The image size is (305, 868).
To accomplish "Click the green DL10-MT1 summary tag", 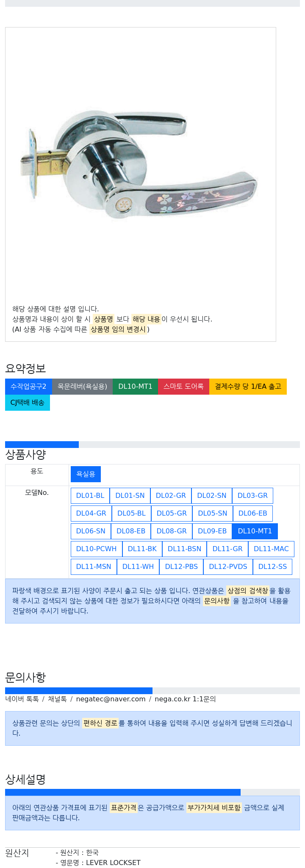I will [x=135, y=387].
